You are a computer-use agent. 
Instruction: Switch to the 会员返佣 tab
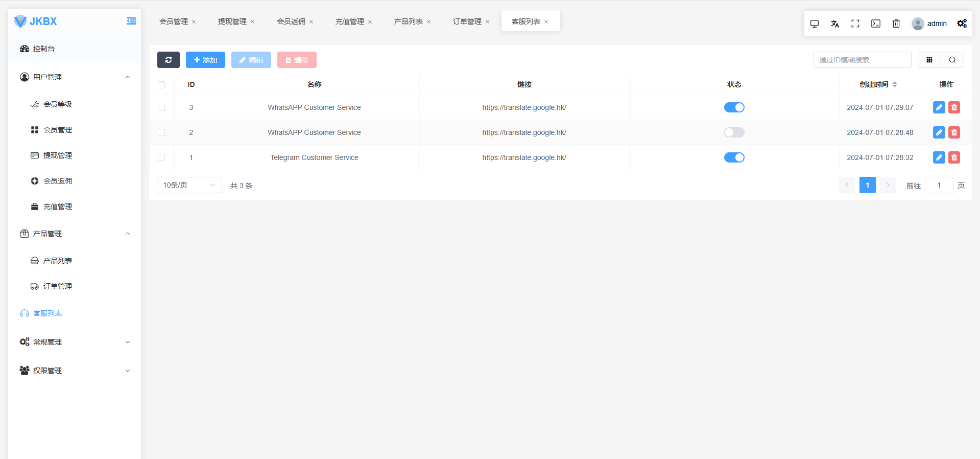[x=291, y=21]
